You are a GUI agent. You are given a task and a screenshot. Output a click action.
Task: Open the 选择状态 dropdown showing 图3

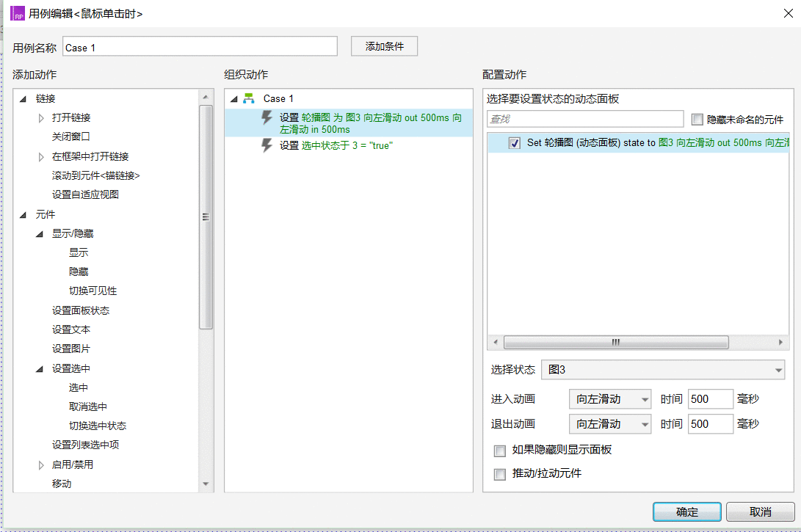(662, 370)
